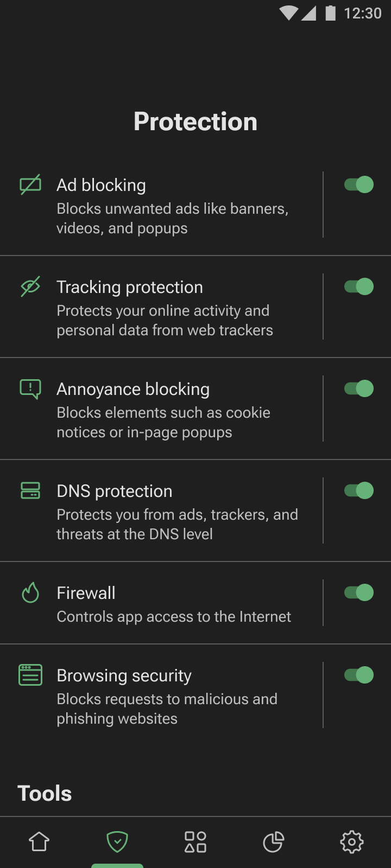The height and width of the screenshot is (868, 391).
Task: Toggle Annoyance blocking off
Action: [359, 388]
